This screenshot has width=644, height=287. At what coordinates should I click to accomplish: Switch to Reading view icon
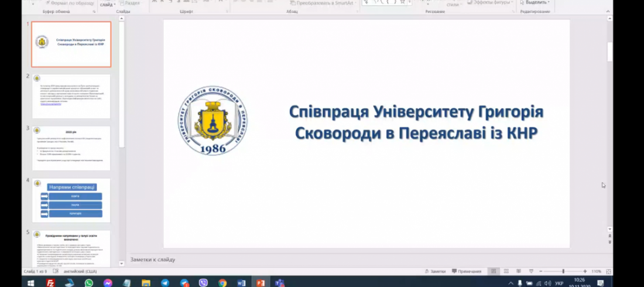click(519, 271)
